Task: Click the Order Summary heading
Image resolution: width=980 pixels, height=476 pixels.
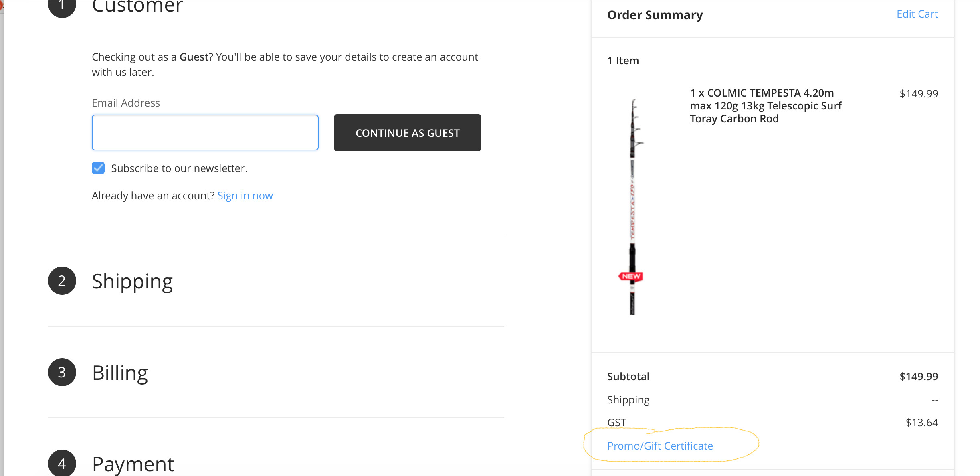Action: [x=655, y=15]
